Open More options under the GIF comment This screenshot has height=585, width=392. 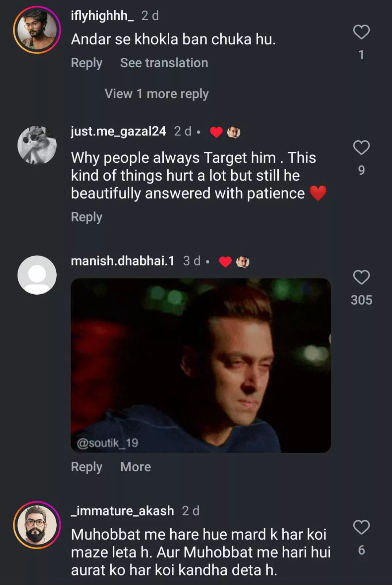(x=136, y=467)
